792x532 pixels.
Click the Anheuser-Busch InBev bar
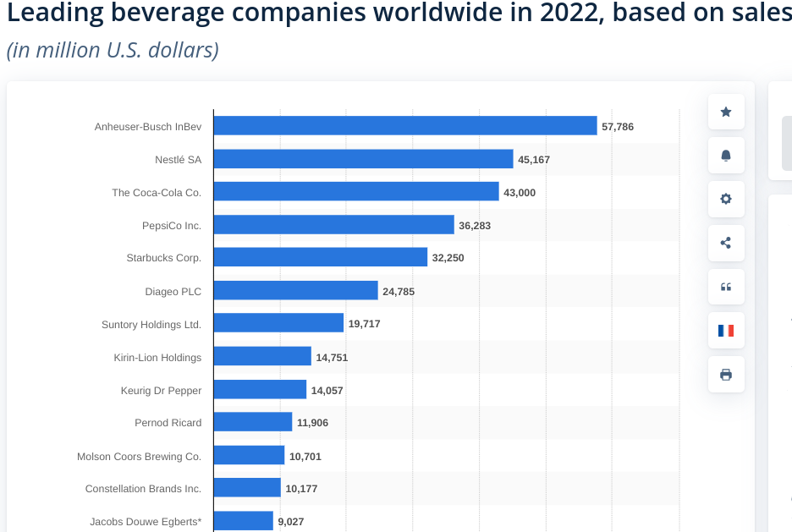click(x=405, y=126)
